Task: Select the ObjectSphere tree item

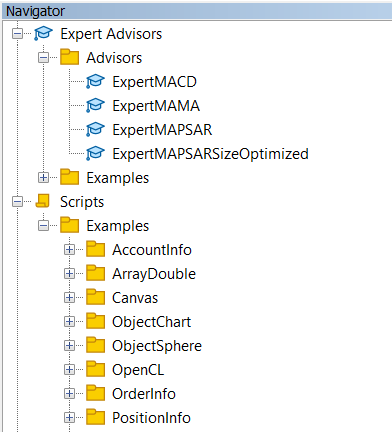Action: [157, 346]
